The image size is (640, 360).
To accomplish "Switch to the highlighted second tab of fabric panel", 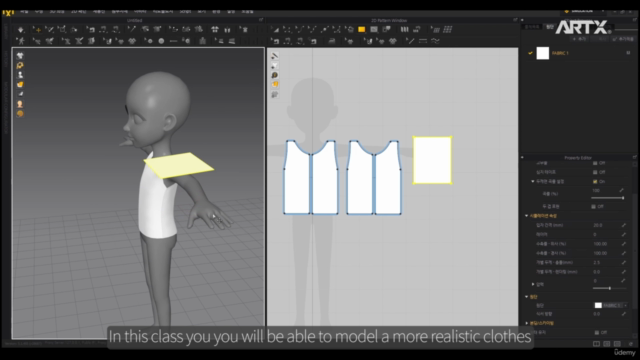I will point(550,27).
